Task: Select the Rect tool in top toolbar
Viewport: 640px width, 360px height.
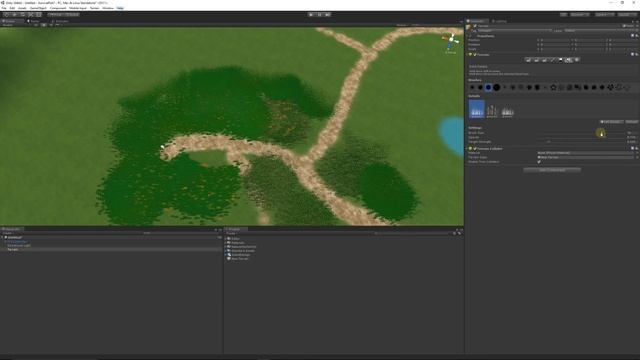Action: [x=38, y=15]
